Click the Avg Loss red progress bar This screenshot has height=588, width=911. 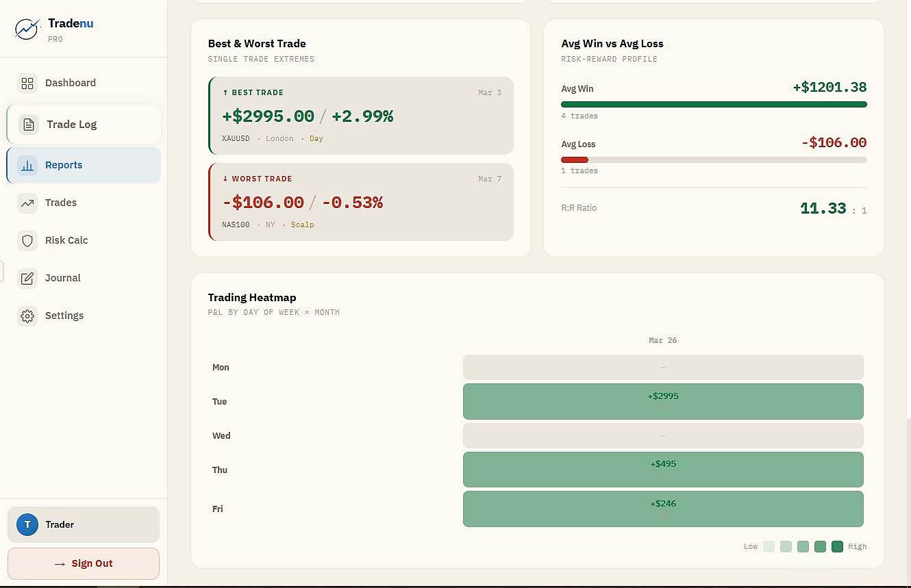tap(575, 159)
